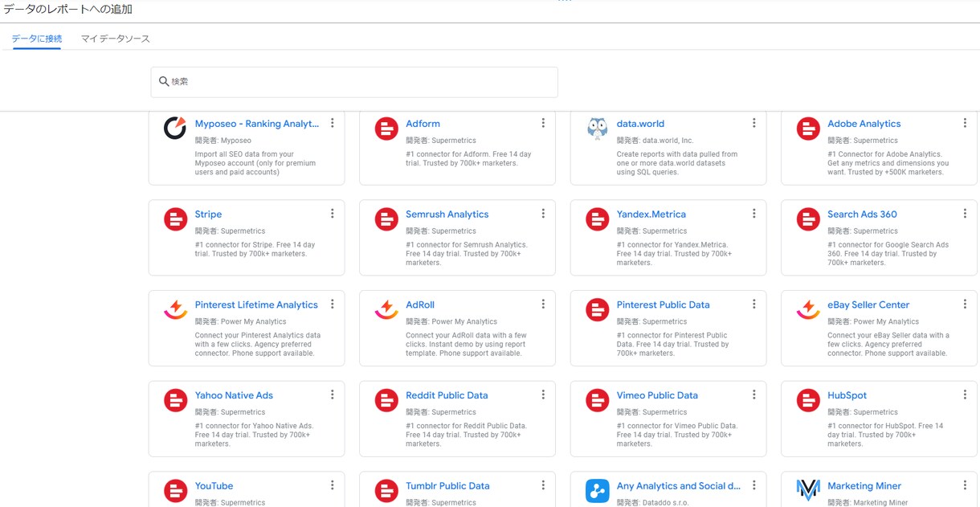Click the Myposeo connector logo icon

(x=175, y=129)
